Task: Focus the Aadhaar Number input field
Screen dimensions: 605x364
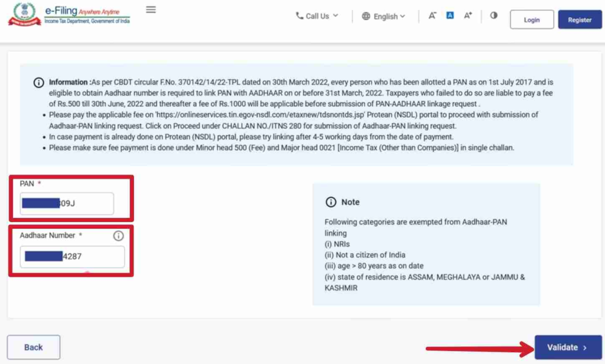Action: pyautogui.click(x=72, y=257)
